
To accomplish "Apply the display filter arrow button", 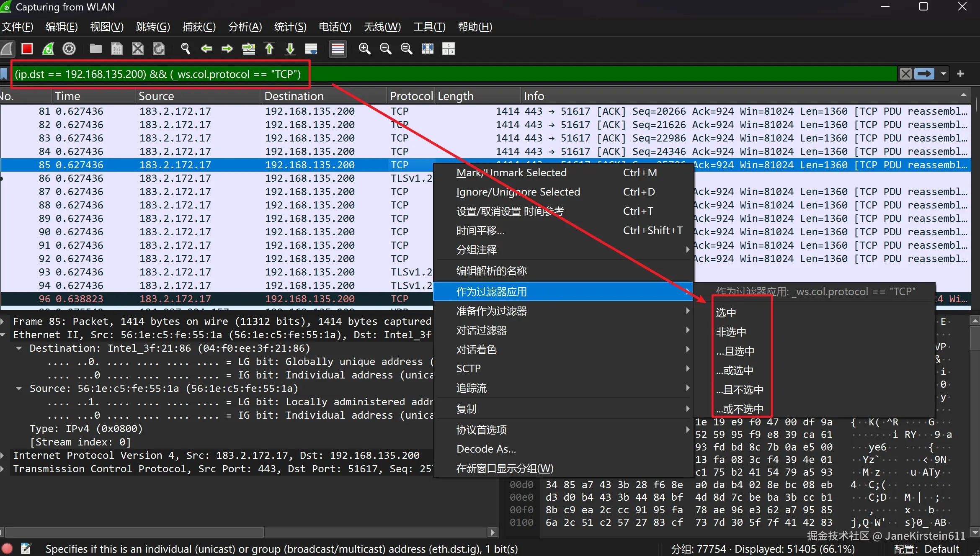I will click(924, 74).
